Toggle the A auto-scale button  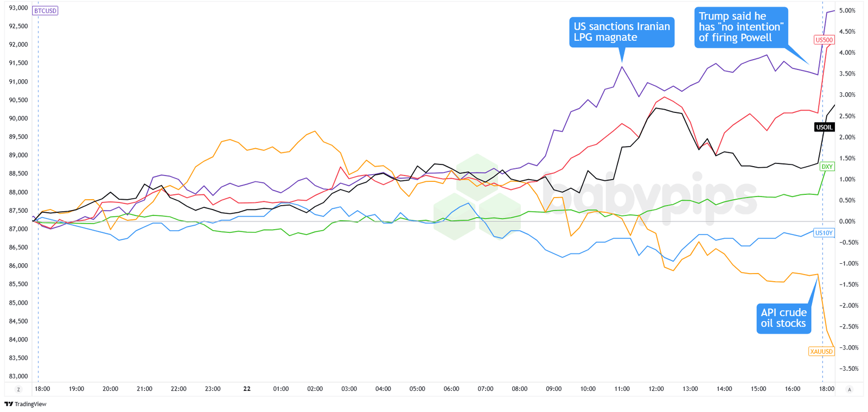coord(849,389)
